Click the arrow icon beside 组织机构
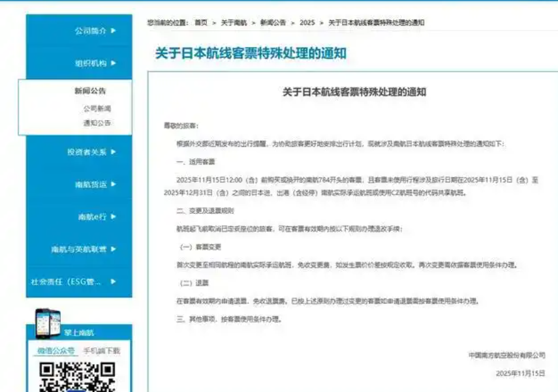 [114, 63]
